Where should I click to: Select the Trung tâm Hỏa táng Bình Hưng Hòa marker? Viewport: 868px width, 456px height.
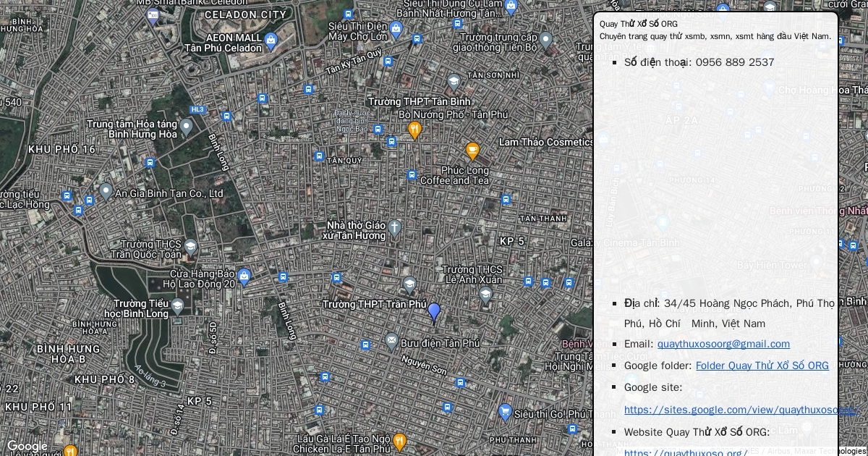pos(186,127)
